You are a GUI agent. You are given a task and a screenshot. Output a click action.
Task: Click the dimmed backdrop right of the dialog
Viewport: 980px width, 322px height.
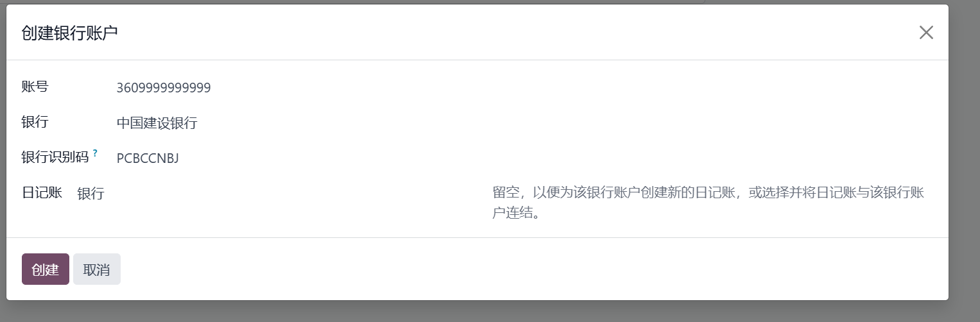tap(965, 160)
